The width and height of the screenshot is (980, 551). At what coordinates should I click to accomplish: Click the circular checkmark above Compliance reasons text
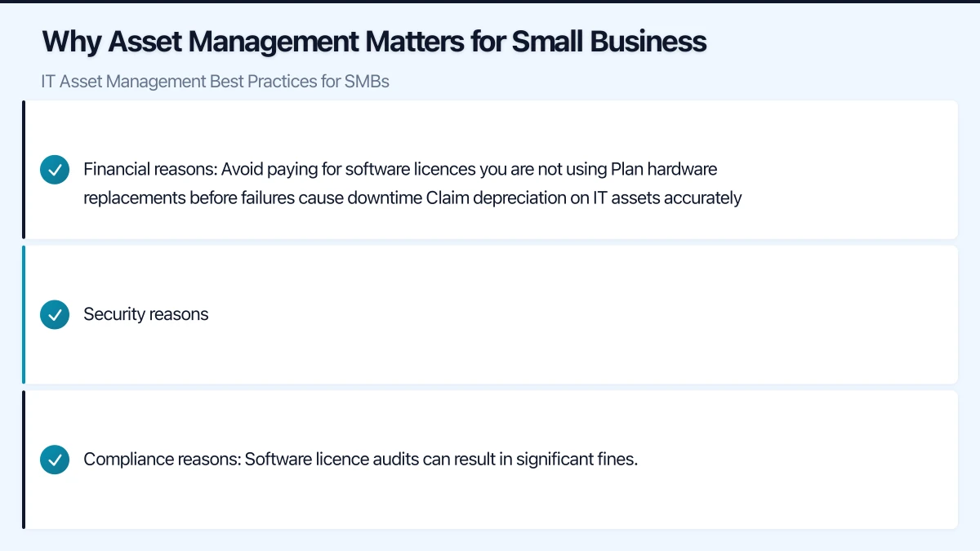pyautogui.click(x=55, y=460)
